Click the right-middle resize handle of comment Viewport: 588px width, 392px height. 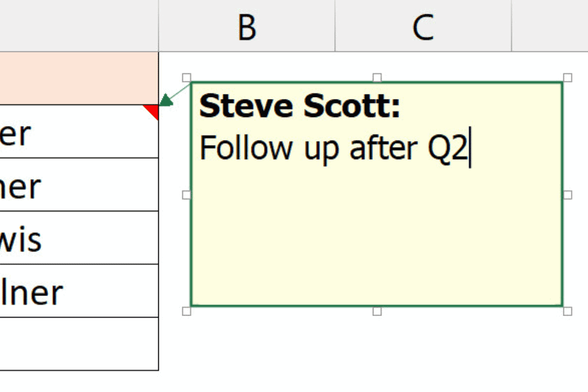567,195
